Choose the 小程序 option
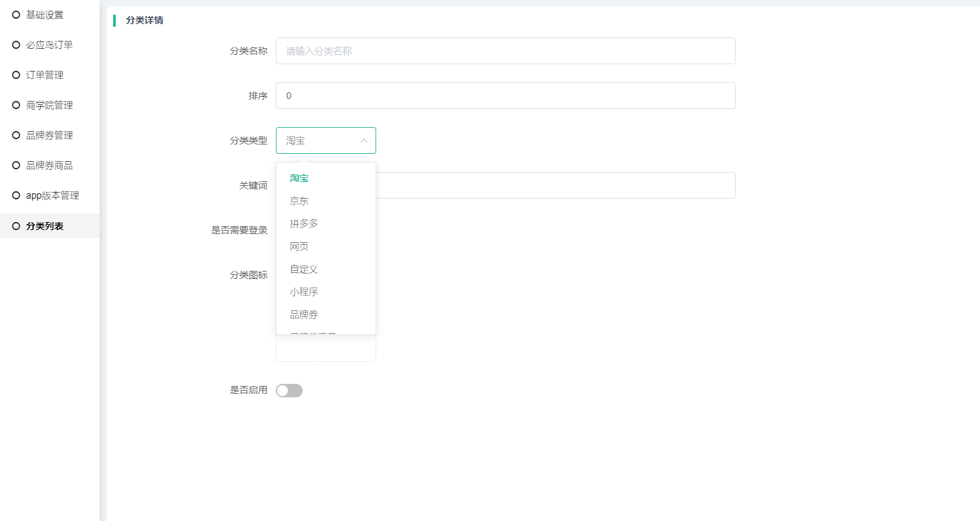 tap(304, 292)
